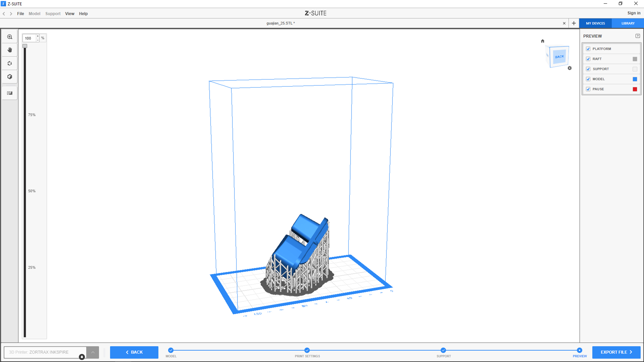644x362 pixels.
Task: Click the layer percentage input field
Action: (x=29, y=38)
